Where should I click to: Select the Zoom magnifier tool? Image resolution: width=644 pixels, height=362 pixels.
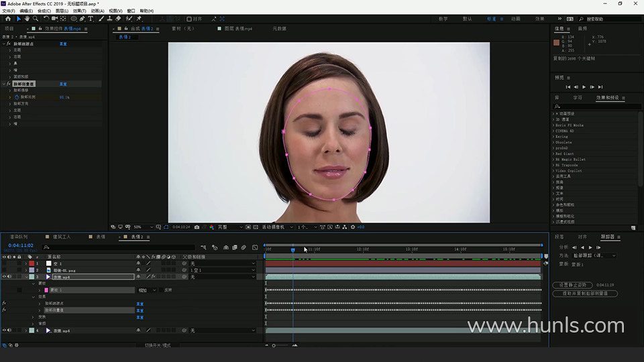point(36,19)
